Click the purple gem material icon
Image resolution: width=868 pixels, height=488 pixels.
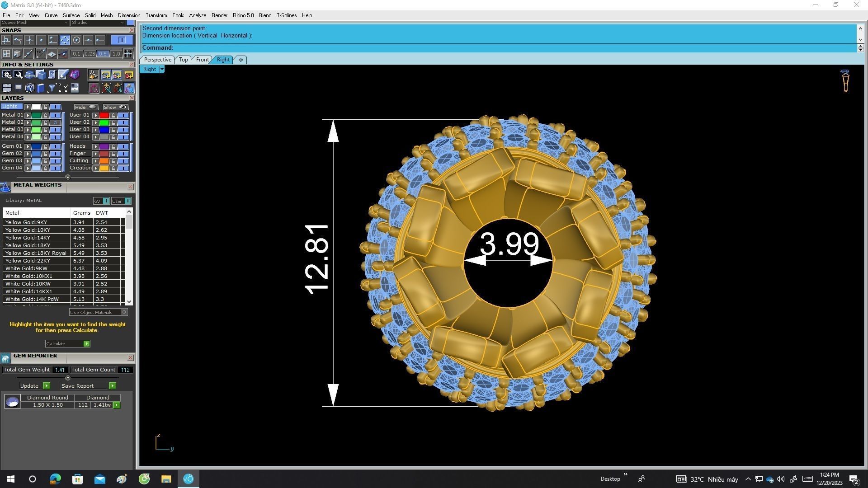coord(75,74)
